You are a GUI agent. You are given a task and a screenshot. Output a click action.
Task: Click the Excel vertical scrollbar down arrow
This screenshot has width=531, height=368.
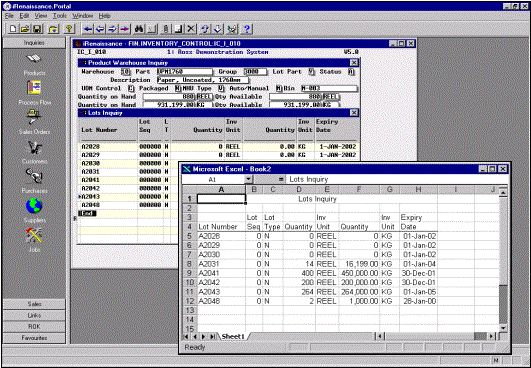pyautogui.click(x=503, y=328)
